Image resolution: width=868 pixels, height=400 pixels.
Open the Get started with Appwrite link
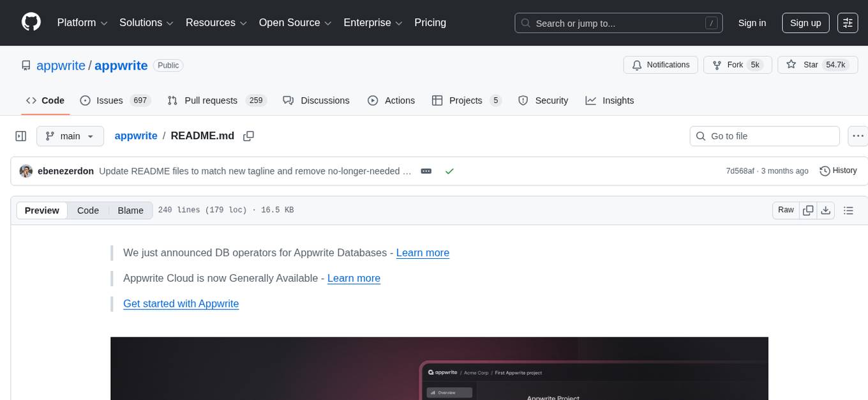(x=181, y=304)
